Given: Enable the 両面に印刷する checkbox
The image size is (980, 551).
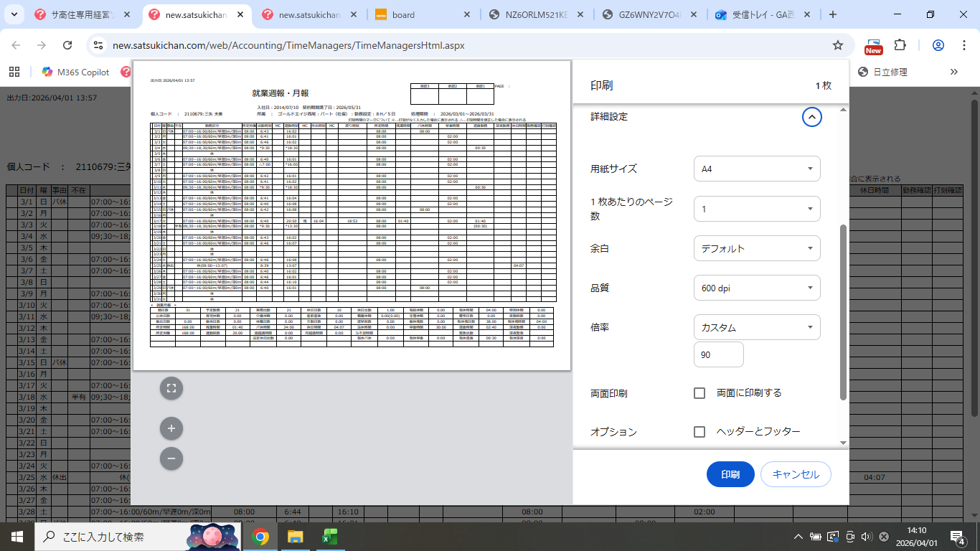Looking at the screenshot, I should coord(699,393).
